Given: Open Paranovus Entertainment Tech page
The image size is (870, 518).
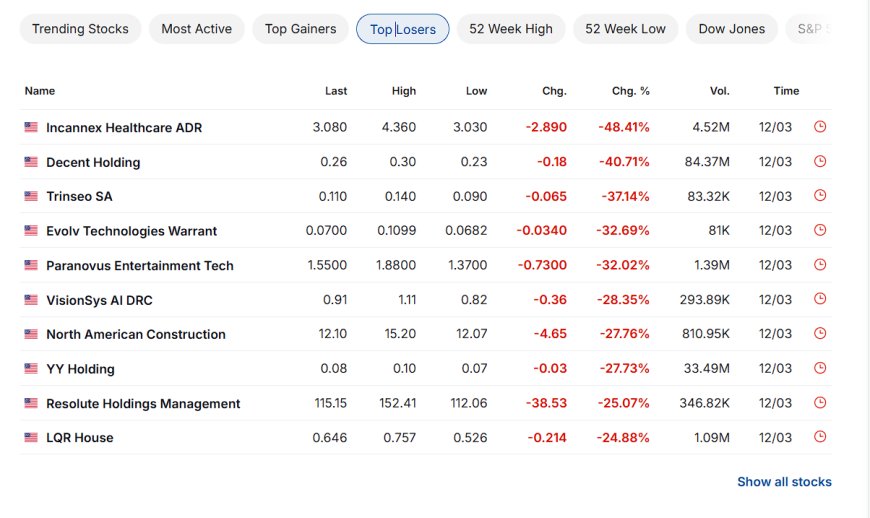Looking at the screenshot, I should pos(140,266).
